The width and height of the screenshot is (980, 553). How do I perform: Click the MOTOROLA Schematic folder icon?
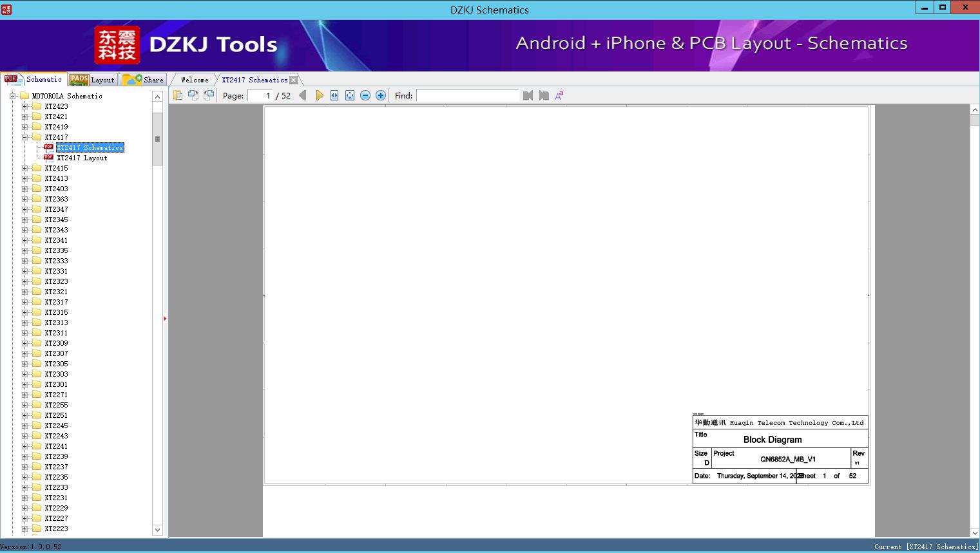click(24, 95)
